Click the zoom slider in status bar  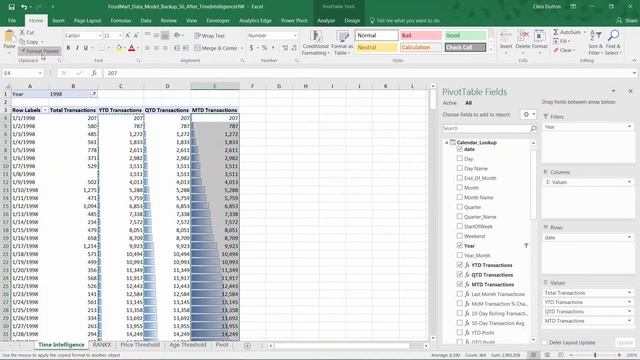[595, 355]
